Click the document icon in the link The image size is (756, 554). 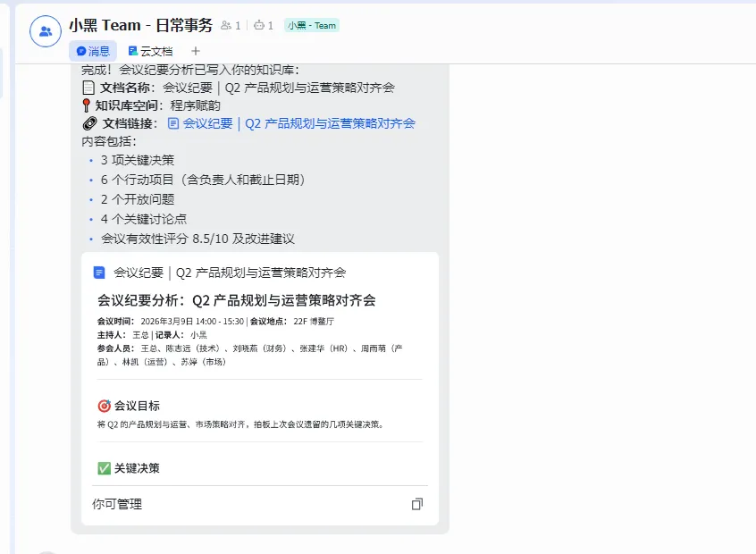173,123
